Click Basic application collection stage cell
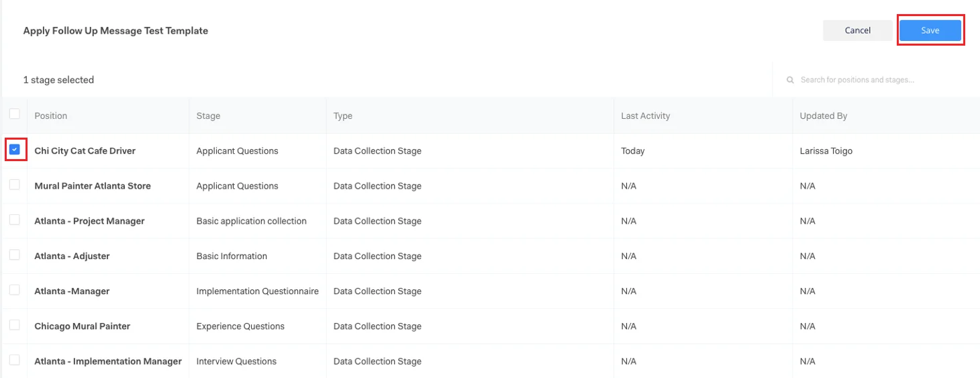The width and height of the screenshot is (980, 378). 252,221
